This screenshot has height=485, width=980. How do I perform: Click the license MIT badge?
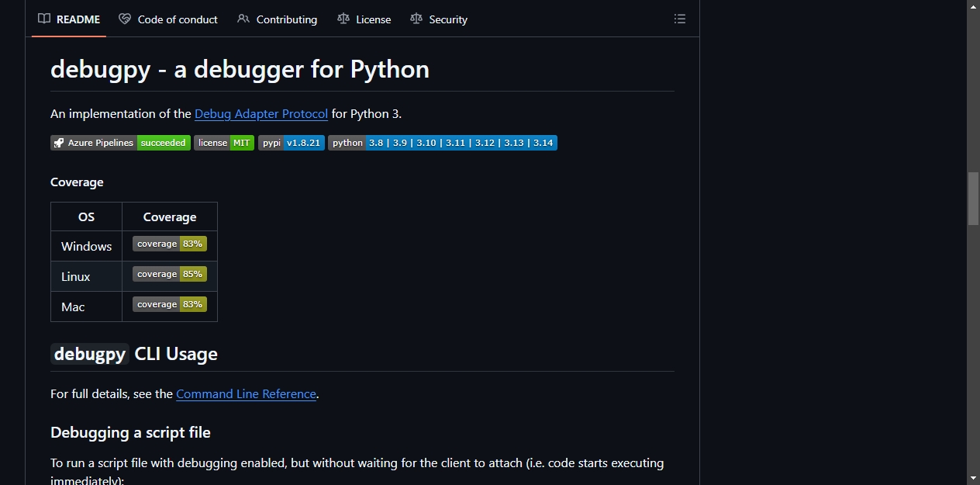click(x=224, y=143)
